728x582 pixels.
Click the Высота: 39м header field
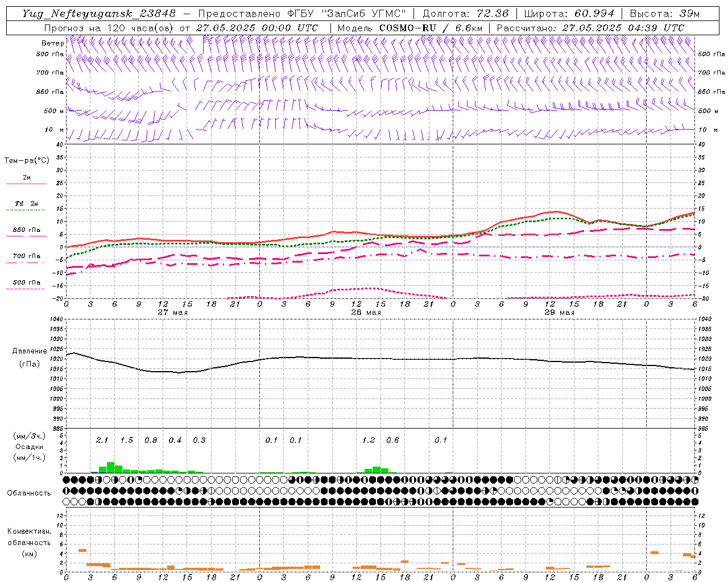[x=665, y=14]
